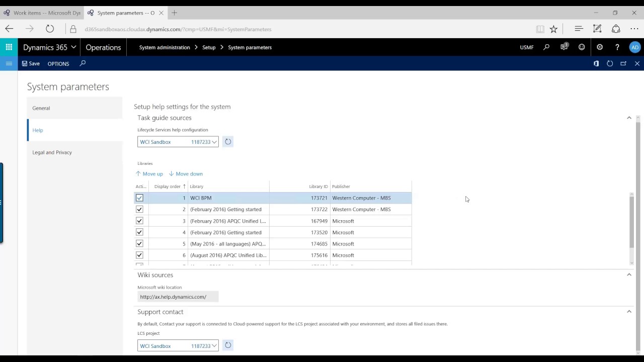
Task: Open the messages notification icon
Action: (564, 47)
